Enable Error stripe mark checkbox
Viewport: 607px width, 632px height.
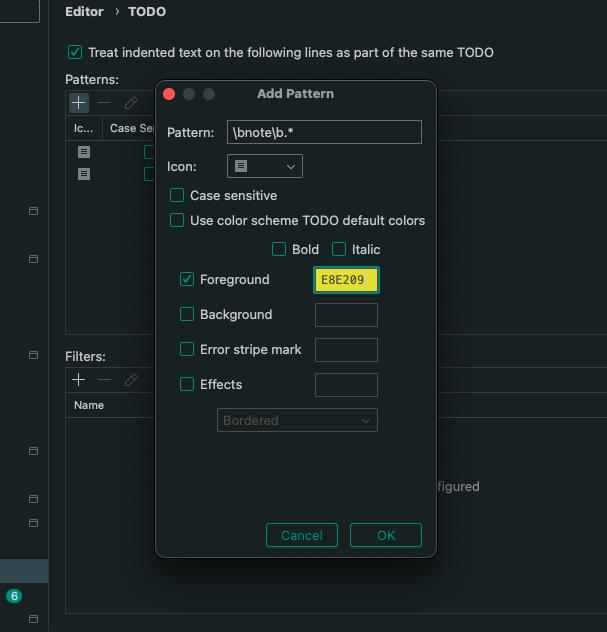pyautogui.click(x=187, y=349)
